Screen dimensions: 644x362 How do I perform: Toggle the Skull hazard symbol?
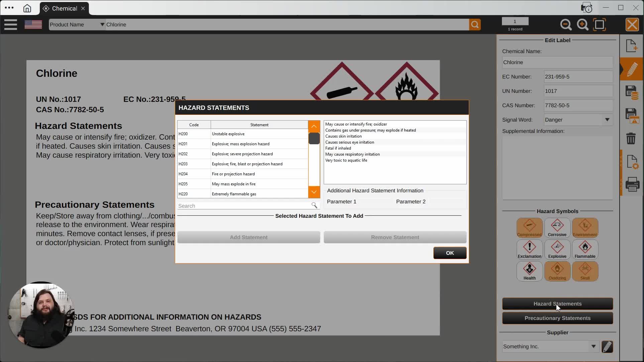585,271
